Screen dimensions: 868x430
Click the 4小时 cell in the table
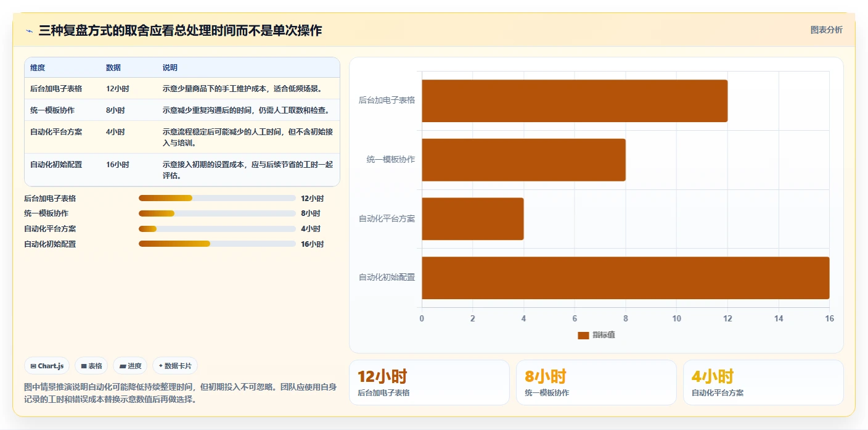(x=115, y=131)
